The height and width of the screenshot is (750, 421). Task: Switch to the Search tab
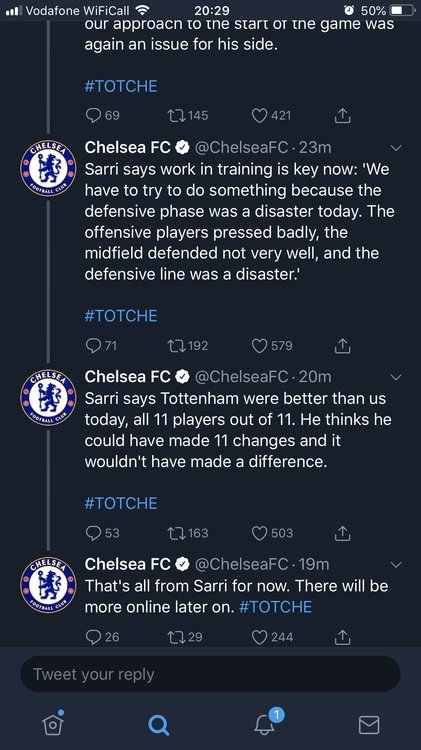[x=158, y=725]
